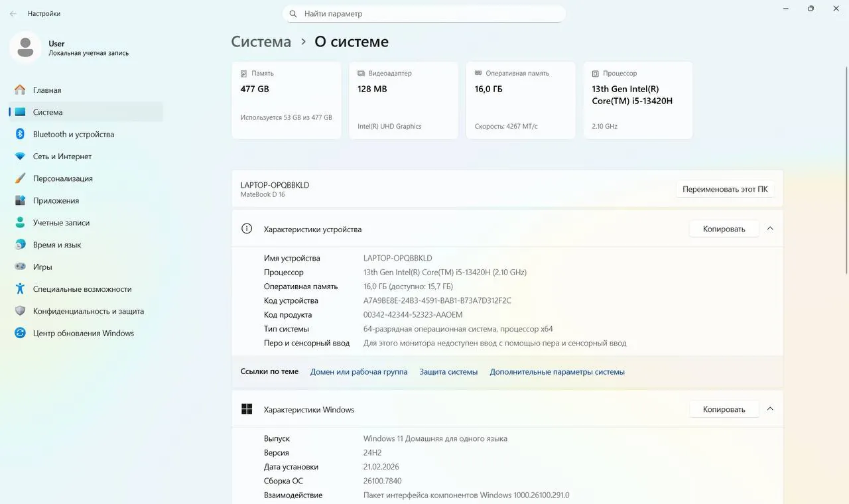Screen dimensions: 849x504
Task: Click the Время и язык globe icon
Action: (20, 245)
